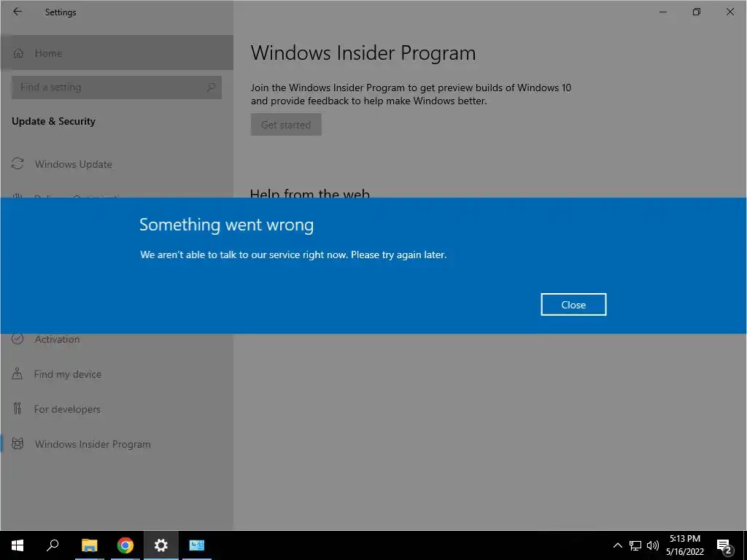
Task: Click the For developers tools icon
Action: pos(18,408)
